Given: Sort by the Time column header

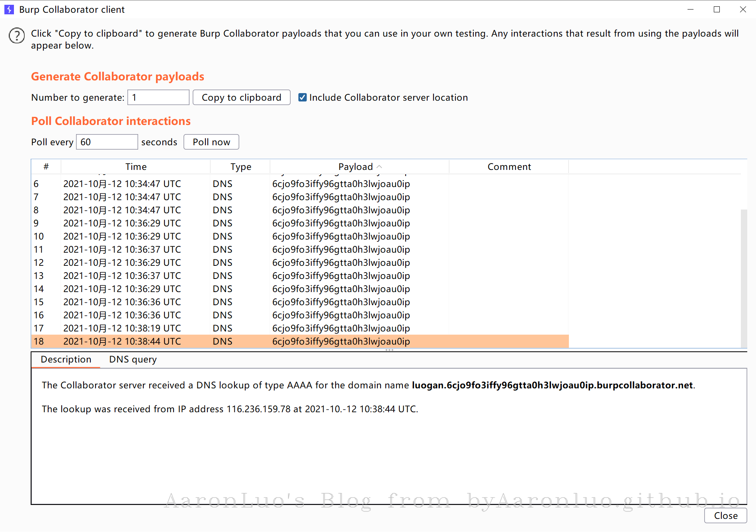Looking at the screenshot, I should [x=136, y=167].
